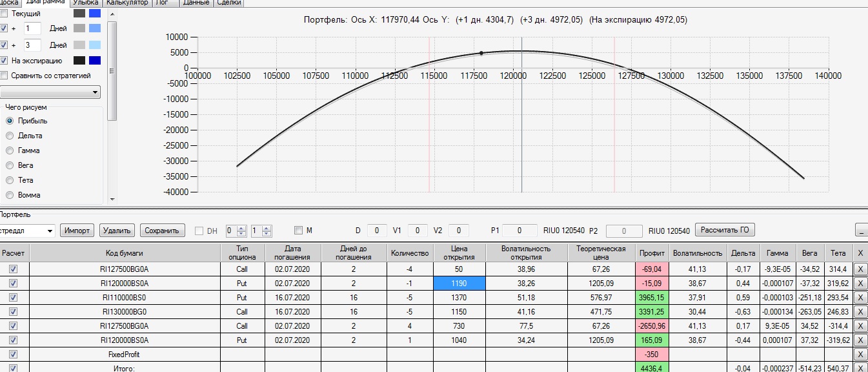
Task: Click the 3965,15 profit cell
Action: 651,298
